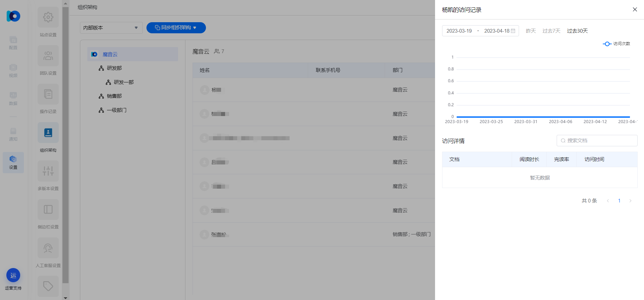644x300 pixels.
Task: Open 侧边栏设置 sidebar settings icon
Action: click(48, 209)
